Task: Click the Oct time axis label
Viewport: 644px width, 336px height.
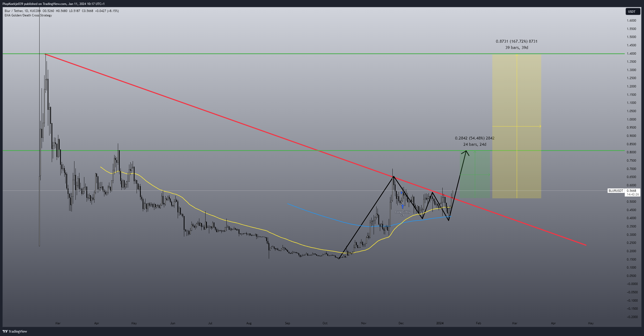Action: [325, 323]
